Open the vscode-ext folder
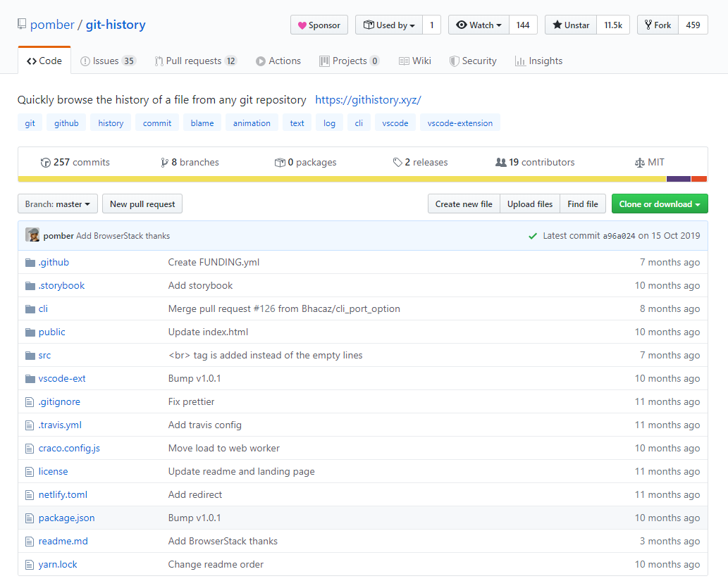This screenshot has height=581, width=728. (62, 379)
